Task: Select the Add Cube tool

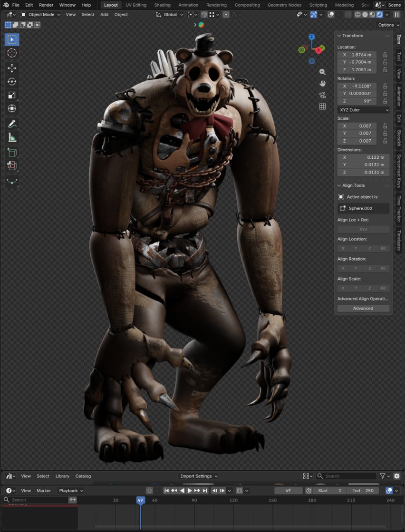Action: 12,153
